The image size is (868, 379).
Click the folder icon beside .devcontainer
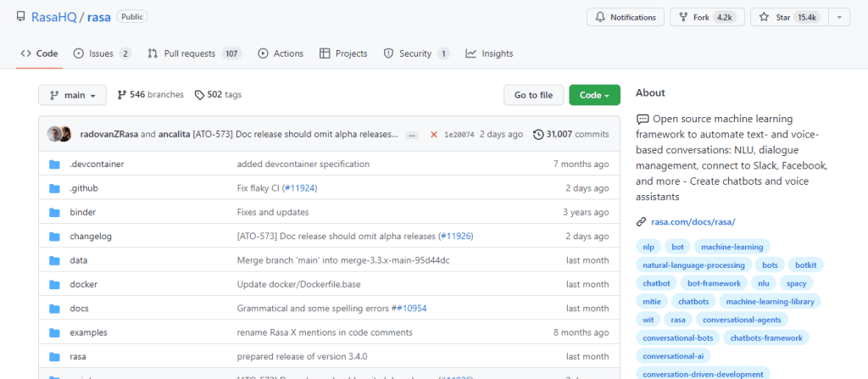[54, 164]
